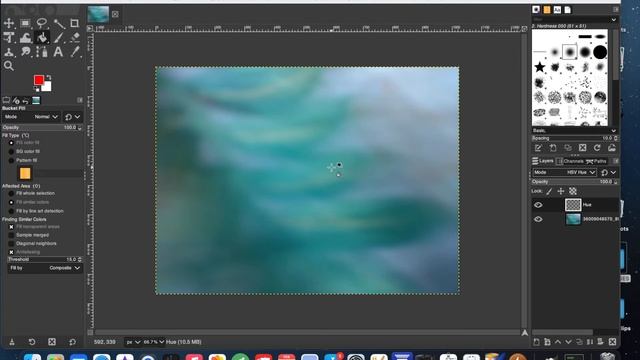Switch to the Brushes tab
Viewport: 640px width, 360px height.
(x=536, y=10)
